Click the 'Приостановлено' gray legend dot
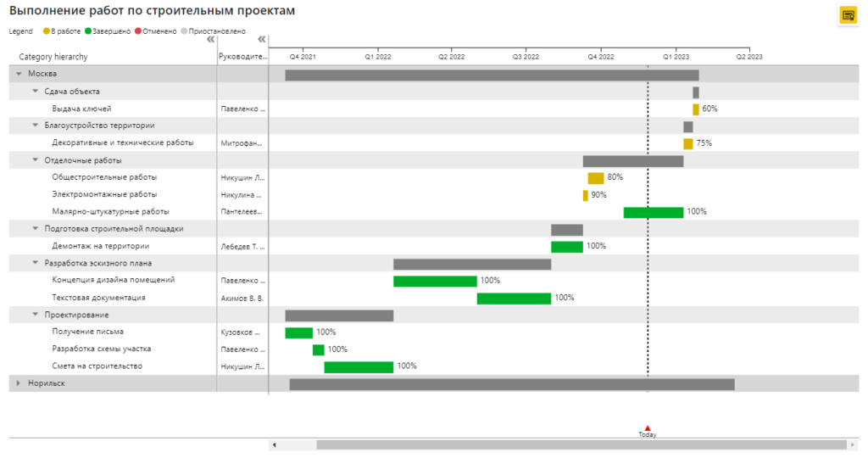The width and height of the screenshot is (868, 458). [184, 31]
